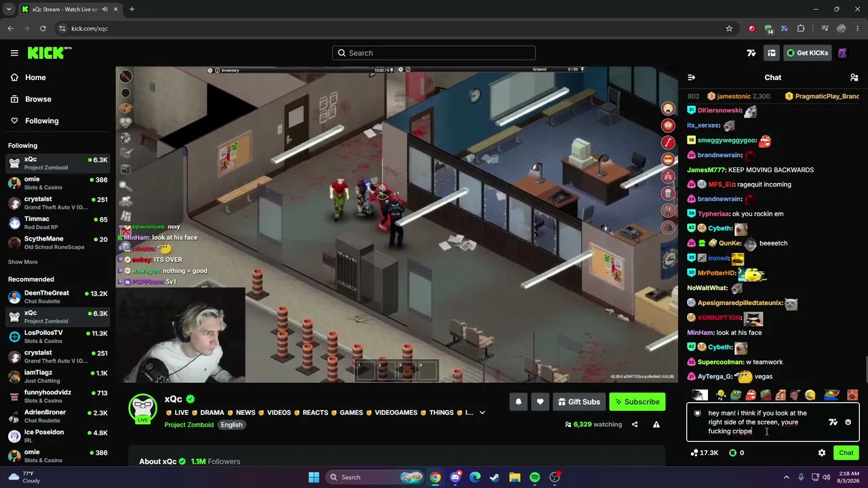
Task: Insert the laughing-crying emote from quick row
Action: pyautogui.click(x=810, y=395)
